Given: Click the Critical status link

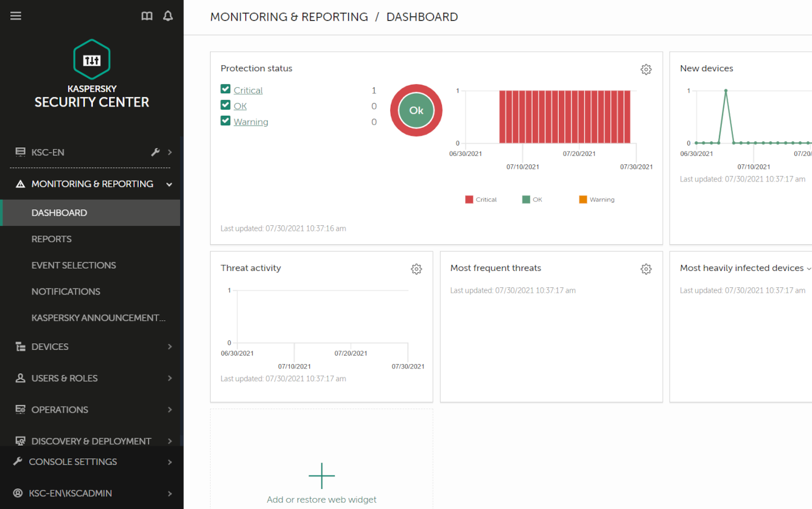Looking at the screenshot, I should pos(248,90).
